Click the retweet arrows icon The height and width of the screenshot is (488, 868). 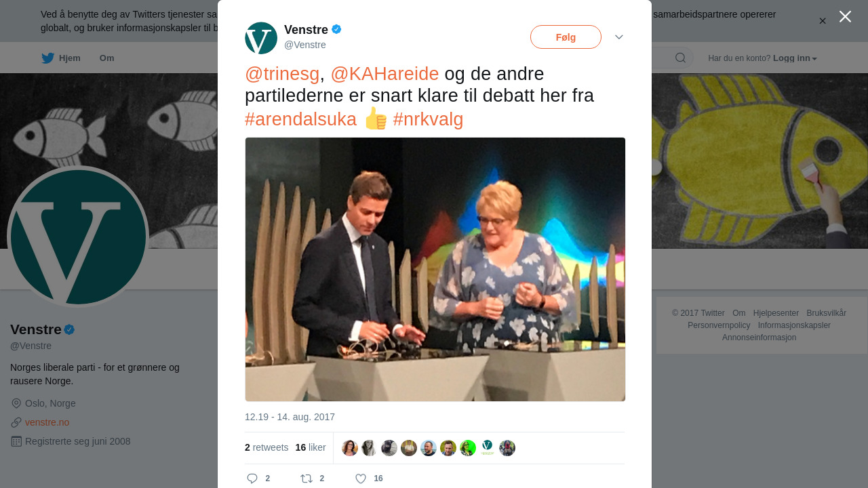(307, 479)
